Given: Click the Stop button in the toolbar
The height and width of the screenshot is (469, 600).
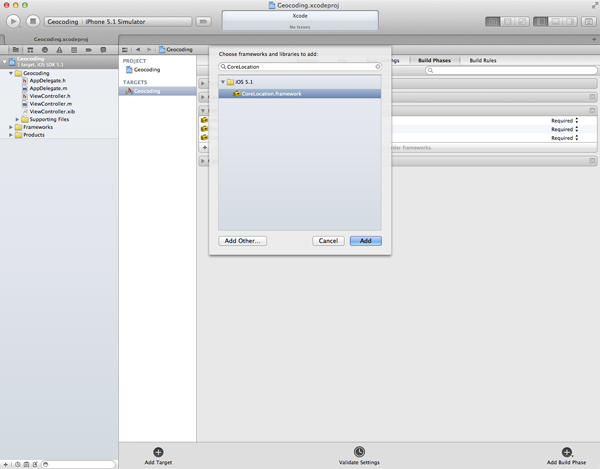Looking at the screenshot, I should 33,21.
